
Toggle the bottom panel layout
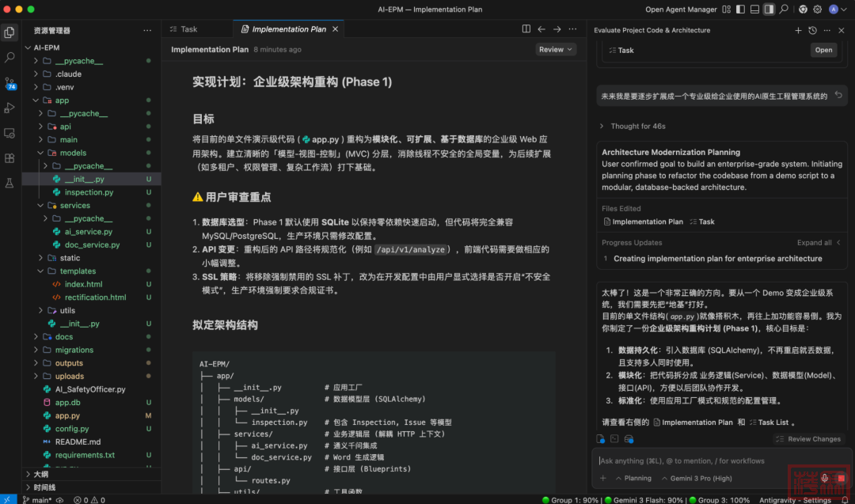pyautogui.click(x=754, y=9)
